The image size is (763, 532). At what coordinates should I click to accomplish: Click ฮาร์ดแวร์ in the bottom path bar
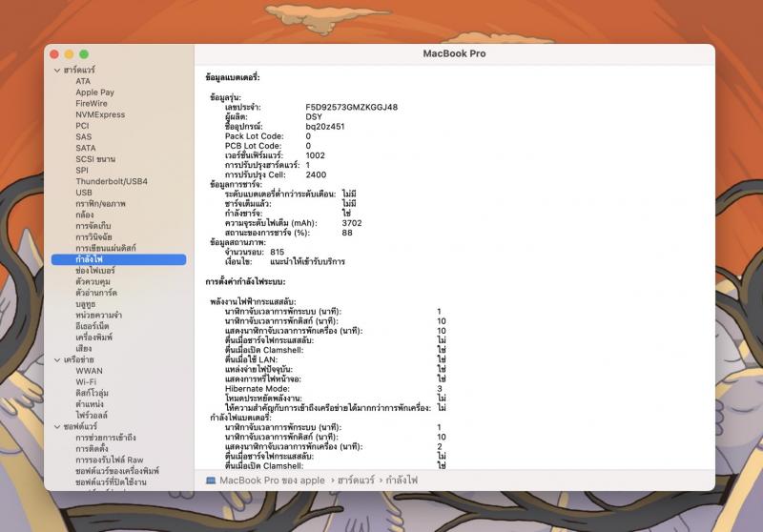click(356, 481)
